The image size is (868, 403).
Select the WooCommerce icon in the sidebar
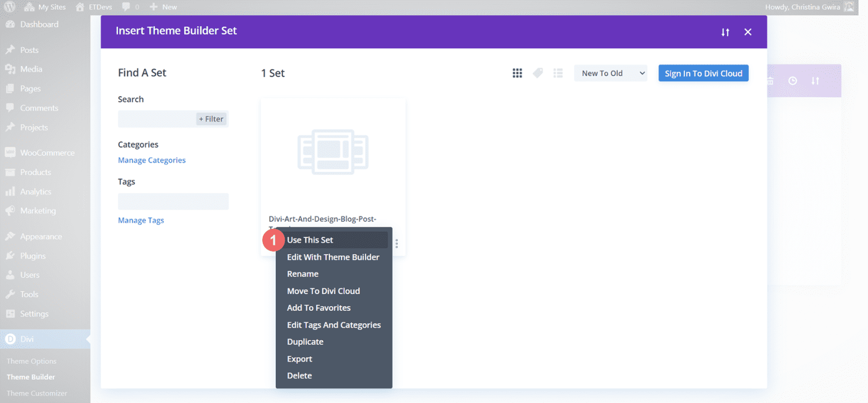12,152
